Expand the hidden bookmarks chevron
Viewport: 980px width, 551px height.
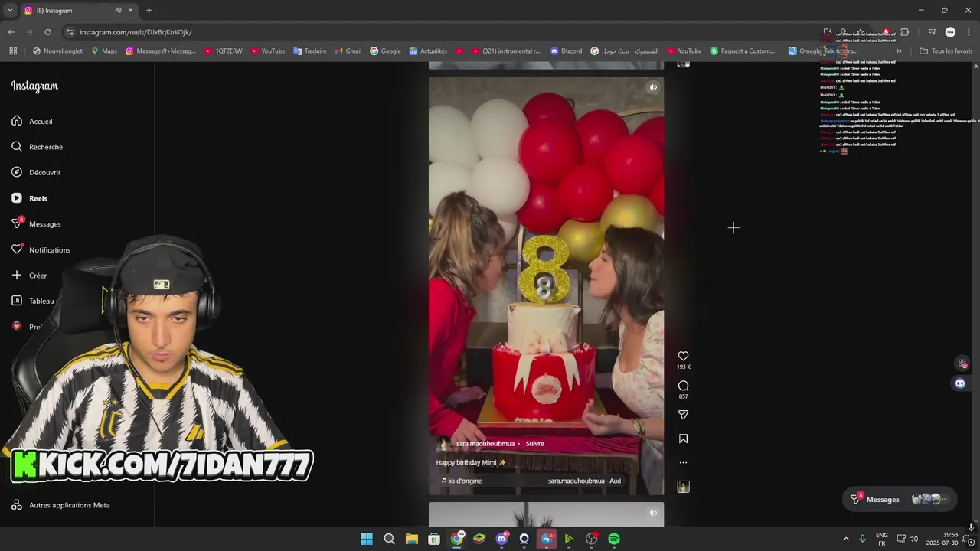(899, 51)
